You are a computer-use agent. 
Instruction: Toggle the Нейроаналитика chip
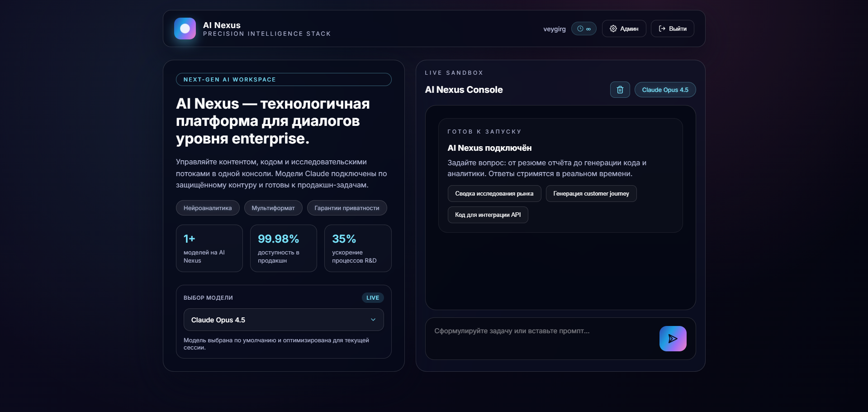pyautogui.click(x=207, y=208)
